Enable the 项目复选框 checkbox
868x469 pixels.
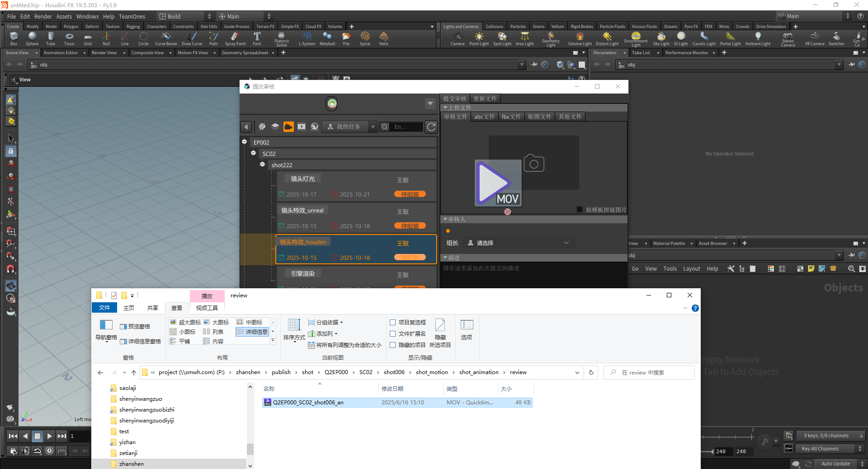coord(393,323)
